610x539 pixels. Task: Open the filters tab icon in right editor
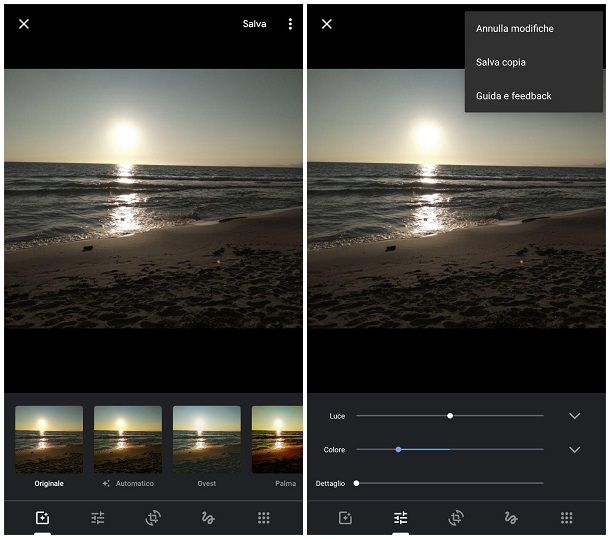point(345,518)
